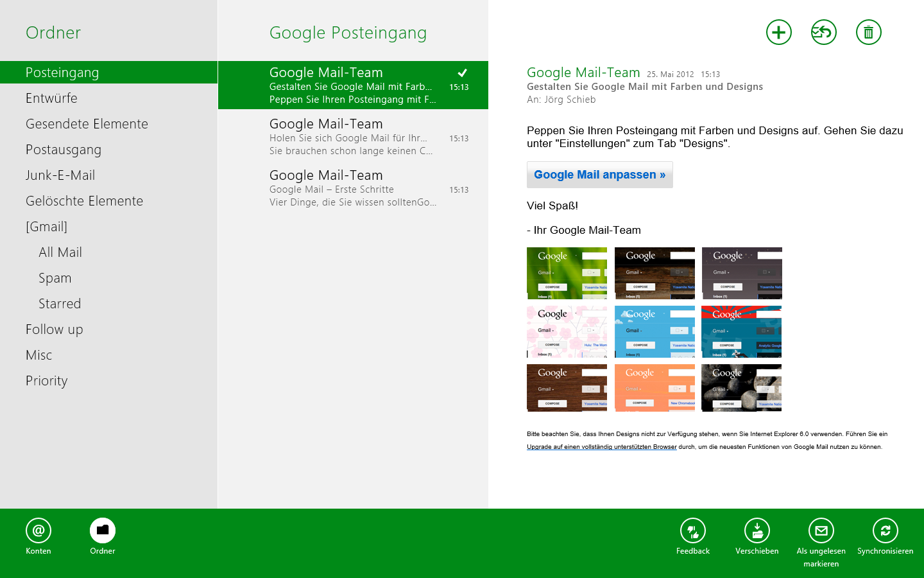This screenshot has width=924, height=578.
Task: Open Konten accounts icon in the app bar
Action: tap(38, 530)
